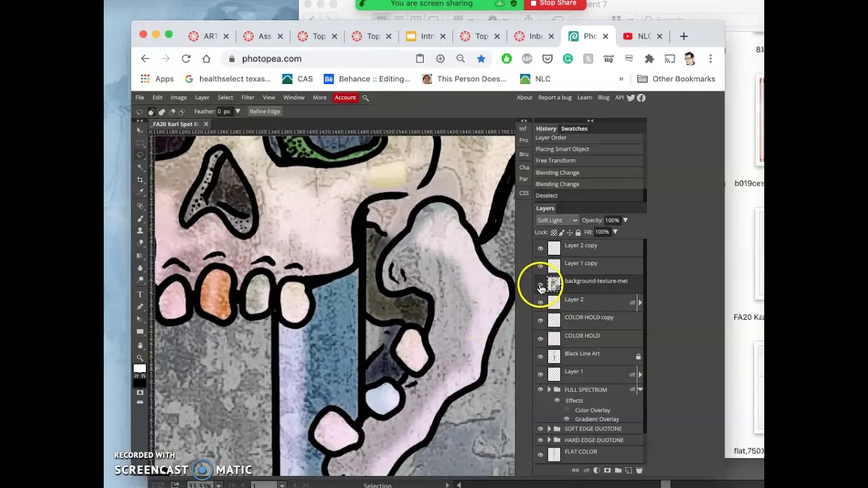Expand Layer 2 effects arrow
Image resolution: width=868 pixels, height=488 pixels.
click(640, 302)
